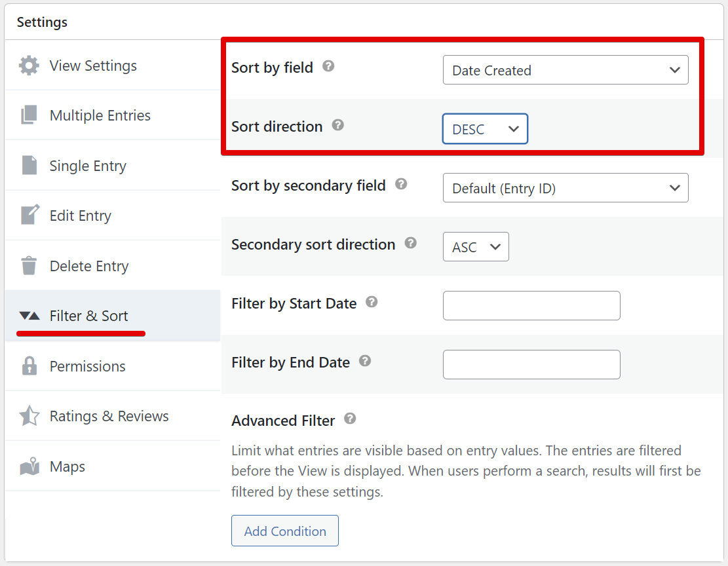The image size is (728, 566).
Task: Click the gear icon beside View Settings
Action: pos(29,66)
